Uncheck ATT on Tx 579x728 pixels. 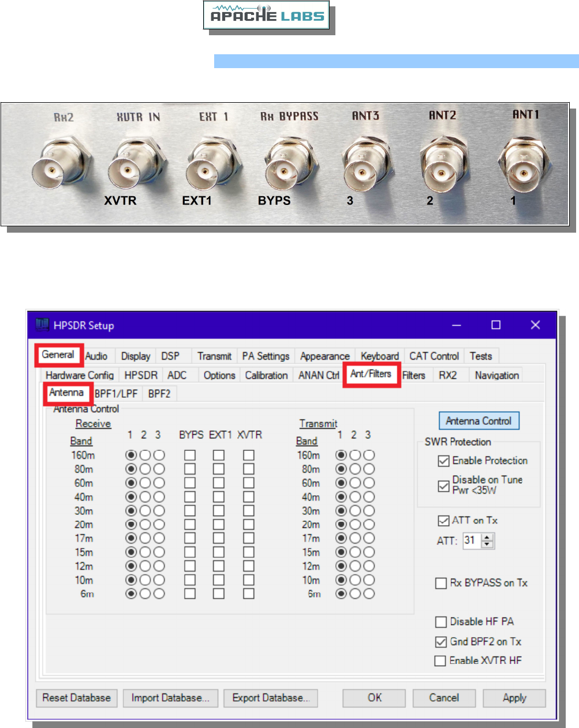pos(443,521)
